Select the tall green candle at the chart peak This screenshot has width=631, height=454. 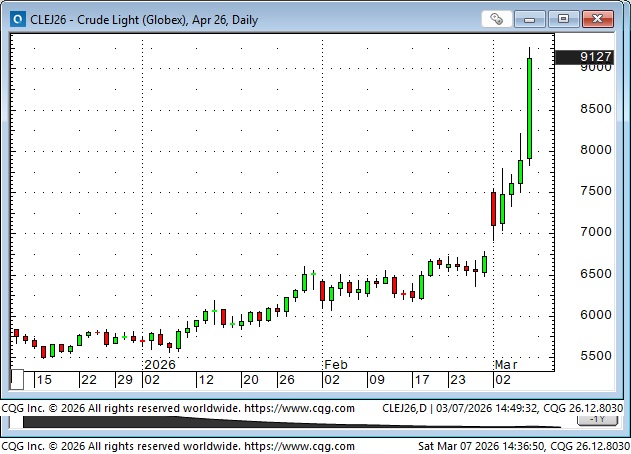[529, 107]
